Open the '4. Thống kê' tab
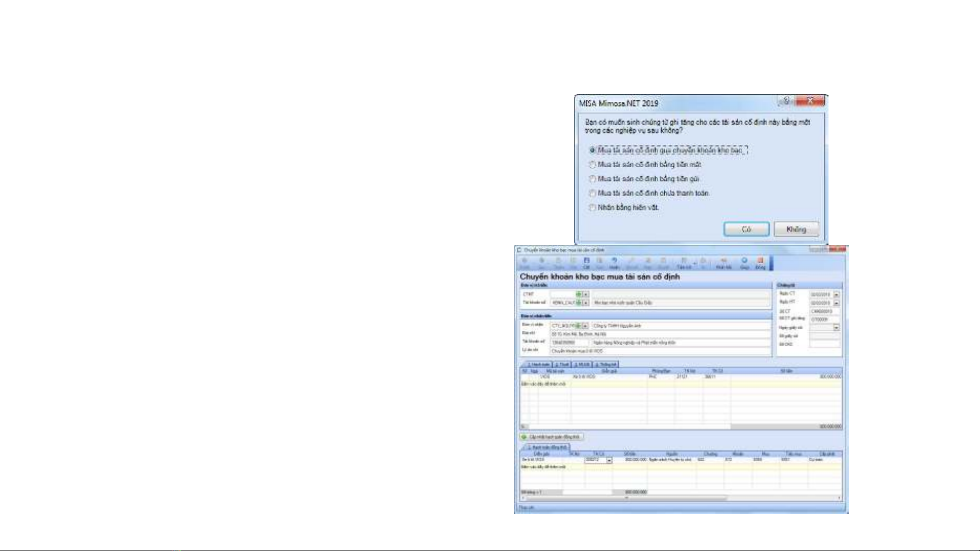Image resolution: width=980 pixels, height=551 pixels. click(x=606, y=364)
